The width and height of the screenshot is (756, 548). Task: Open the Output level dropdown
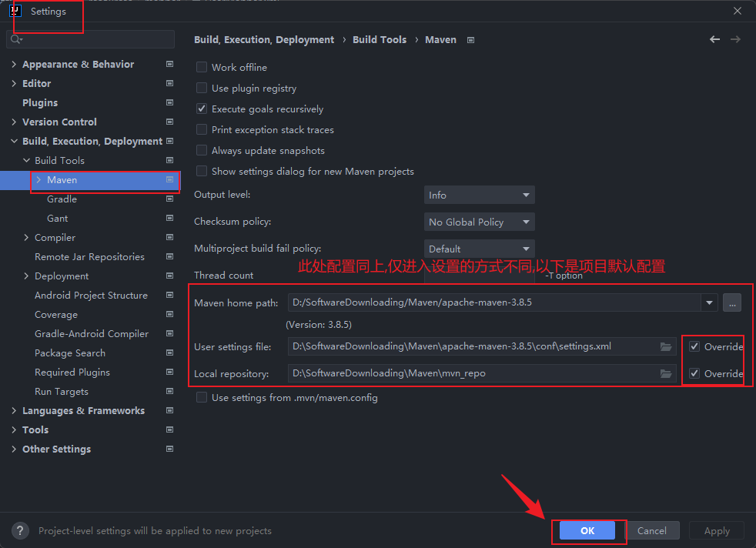click(x=479, y=195)
